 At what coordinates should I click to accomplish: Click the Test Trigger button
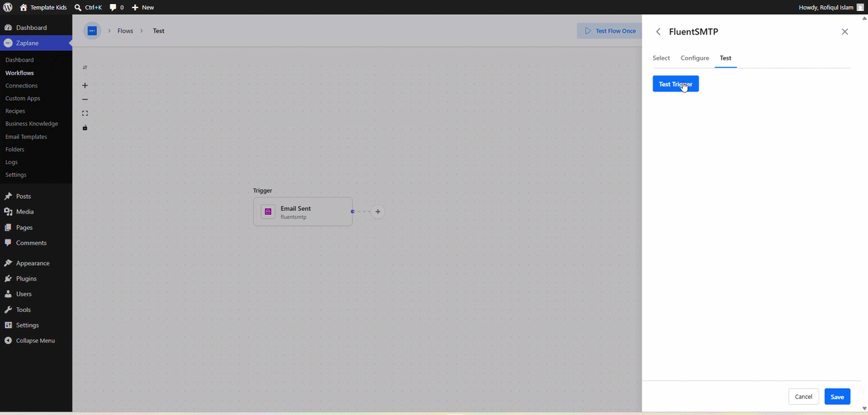(x=675, y=84)
